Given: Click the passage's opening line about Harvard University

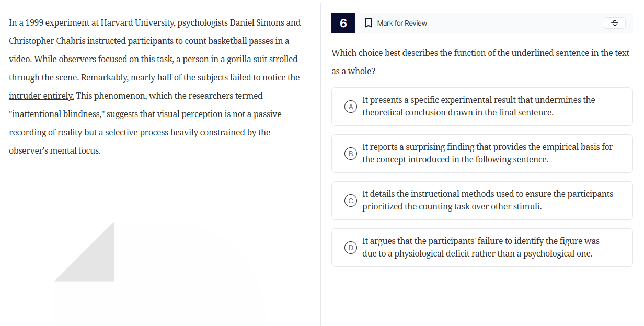Looking at the screenshot, I should tap(155, 23).
